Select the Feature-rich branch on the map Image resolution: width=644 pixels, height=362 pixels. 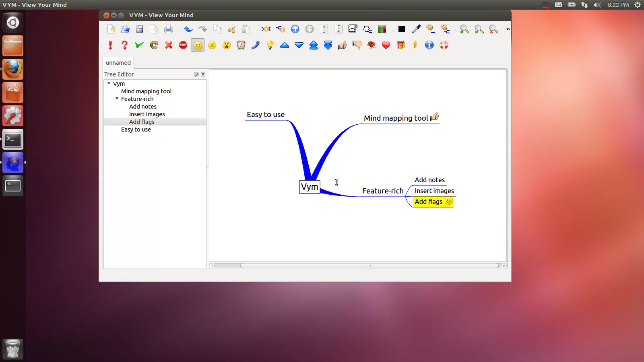383,191
